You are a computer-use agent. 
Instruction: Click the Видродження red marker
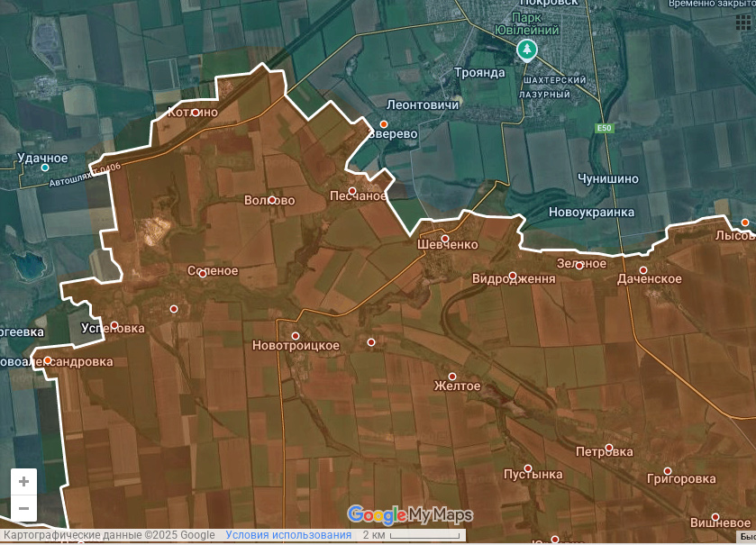tap(513, 276)
